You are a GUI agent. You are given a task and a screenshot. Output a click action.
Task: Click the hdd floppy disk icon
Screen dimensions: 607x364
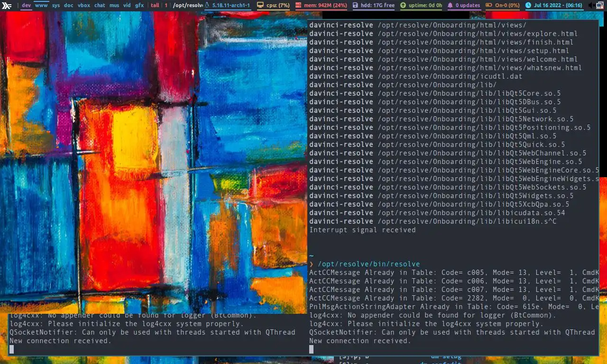[356, 6]
